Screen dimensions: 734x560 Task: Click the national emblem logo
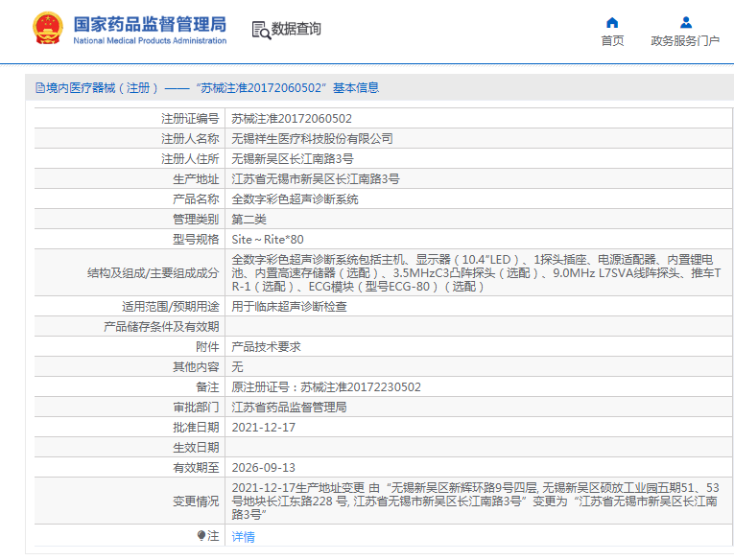pos(48,29)
